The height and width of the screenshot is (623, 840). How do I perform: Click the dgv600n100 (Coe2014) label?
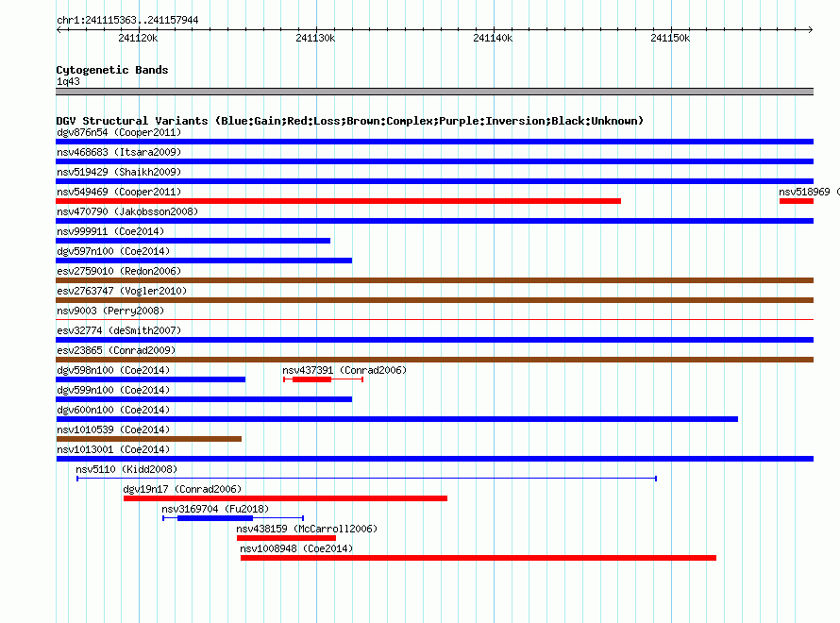pyautogui.click(x=113, y=410)
